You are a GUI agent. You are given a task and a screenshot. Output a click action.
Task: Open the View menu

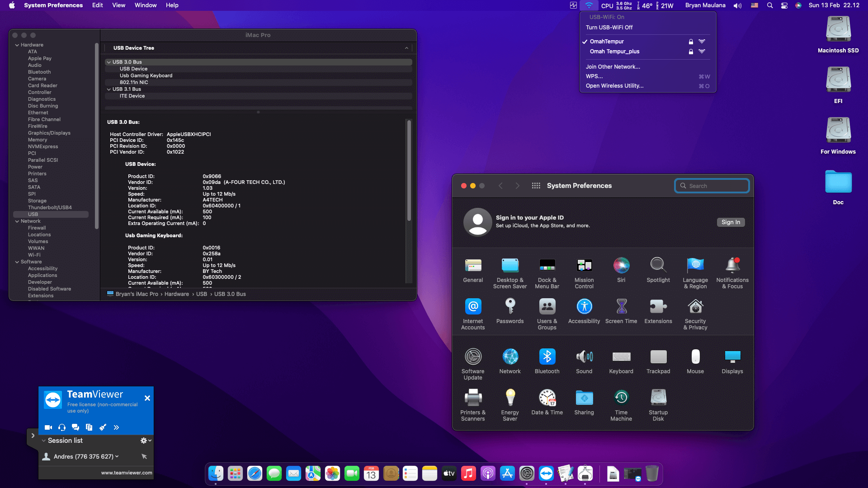(x=118, y=5)
